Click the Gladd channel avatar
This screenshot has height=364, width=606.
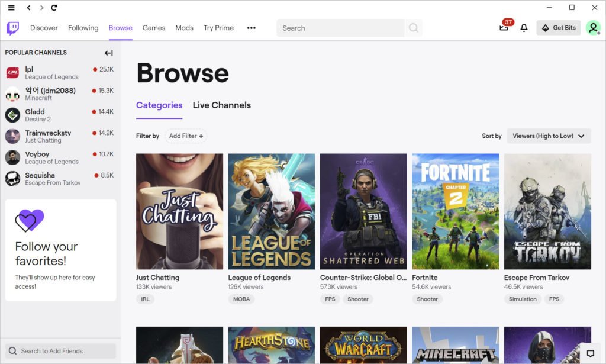(12, 115)
